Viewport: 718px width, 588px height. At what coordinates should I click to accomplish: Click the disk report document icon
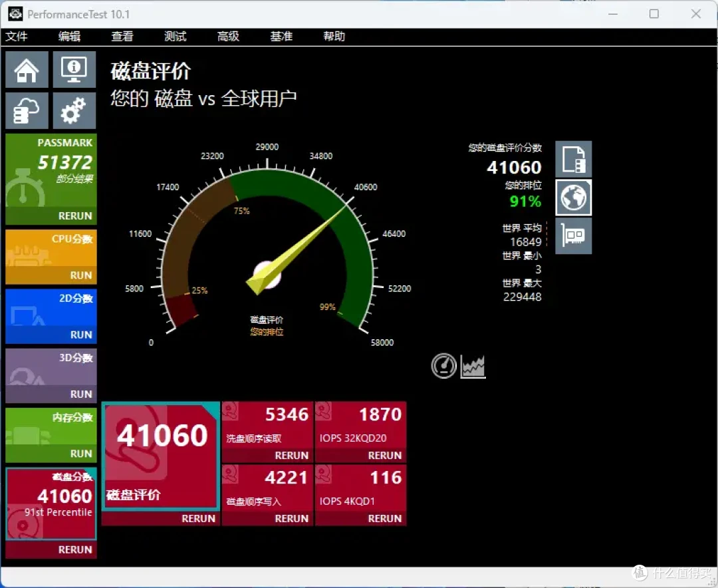pyautogui.click(x=573, y=159)
